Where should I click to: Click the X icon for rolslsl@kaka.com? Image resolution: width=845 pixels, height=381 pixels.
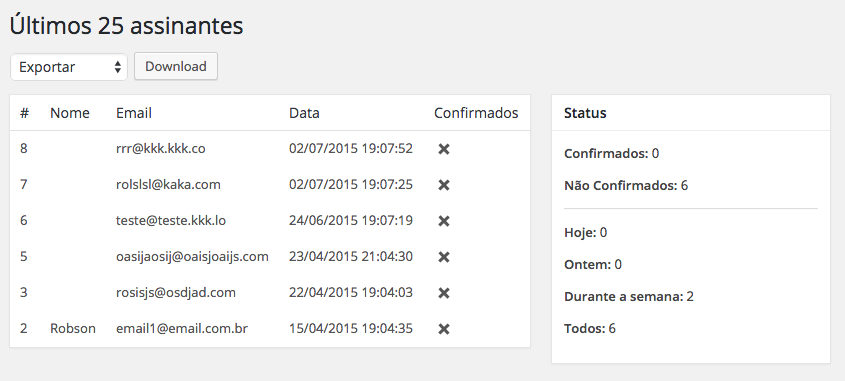pos(444,185)
